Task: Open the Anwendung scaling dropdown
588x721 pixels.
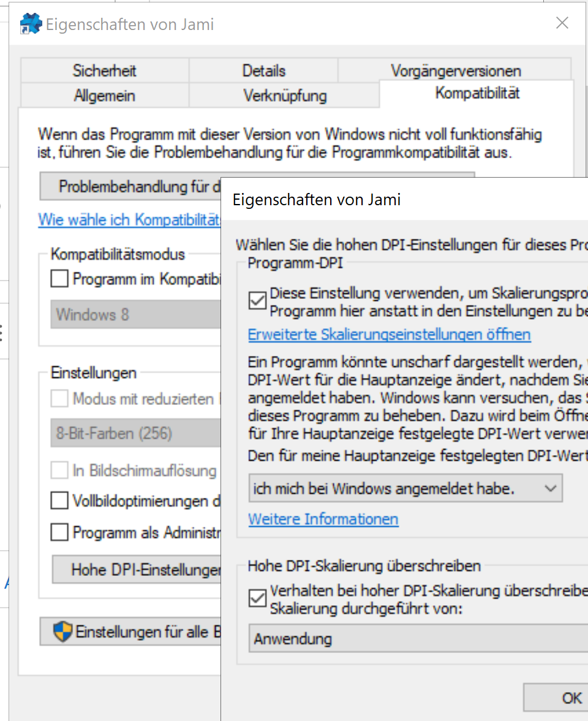Action: (418, 638)
